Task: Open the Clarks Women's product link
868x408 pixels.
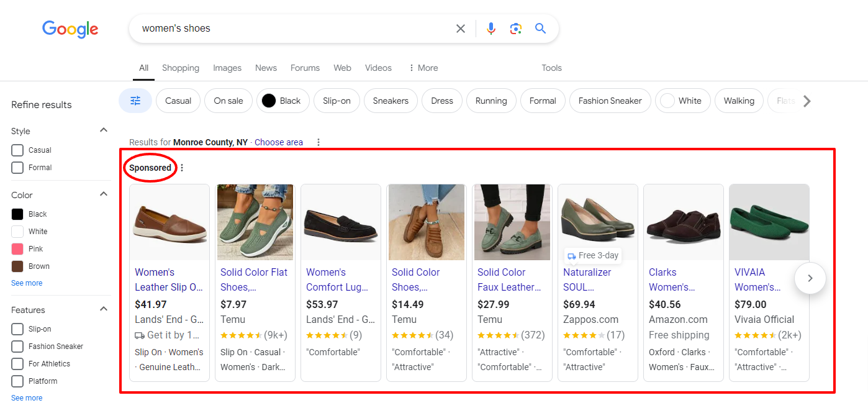Action: point(672,279)
